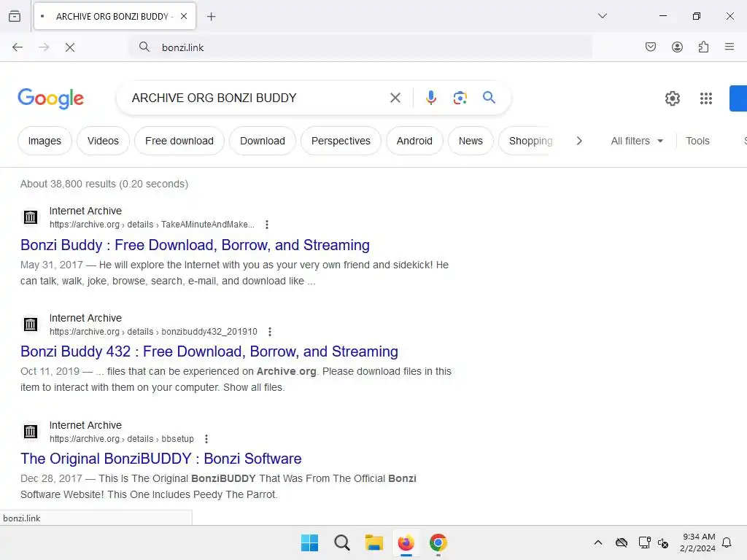The image size is (747, 560).
Task: Open the Google apps grid
Action: click(706, 98)
